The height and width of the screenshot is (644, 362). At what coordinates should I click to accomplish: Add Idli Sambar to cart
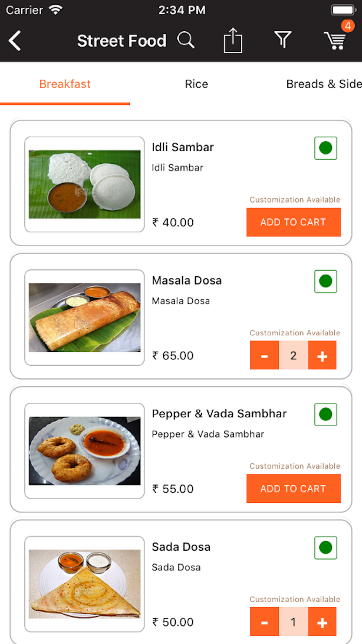point(293,222)
